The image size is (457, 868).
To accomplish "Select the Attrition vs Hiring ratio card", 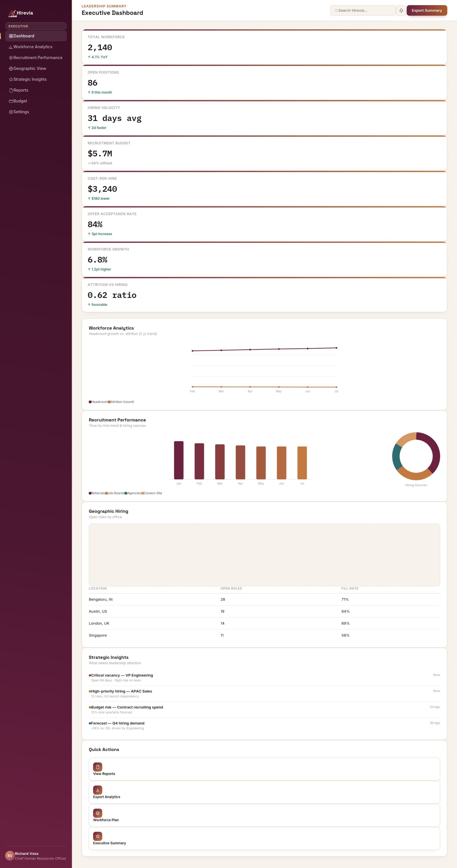I will (x=264, y=294).
